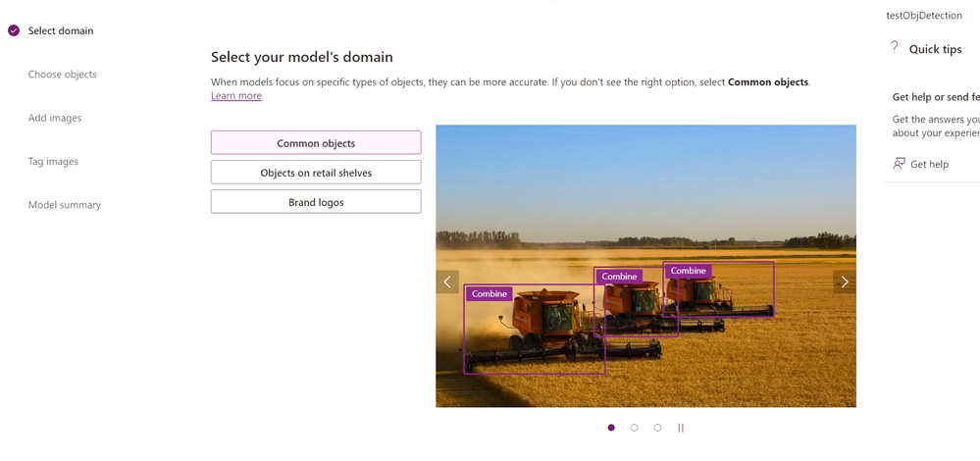
Task: Click the testObjDetection model name
Action: coord(924,16)
